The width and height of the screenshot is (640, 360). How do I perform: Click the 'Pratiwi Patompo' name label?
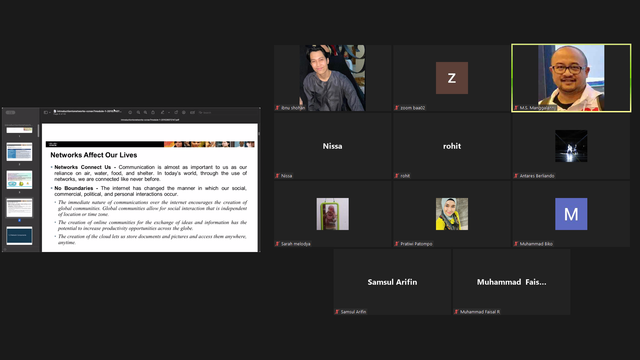click(x=416, y=244)
